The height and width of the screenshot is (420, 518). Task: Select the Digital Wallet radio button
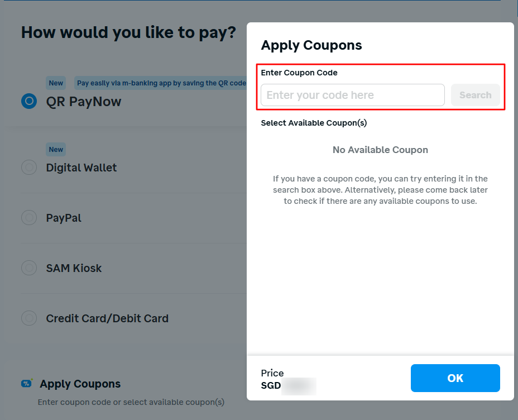[x=29, y=168]
